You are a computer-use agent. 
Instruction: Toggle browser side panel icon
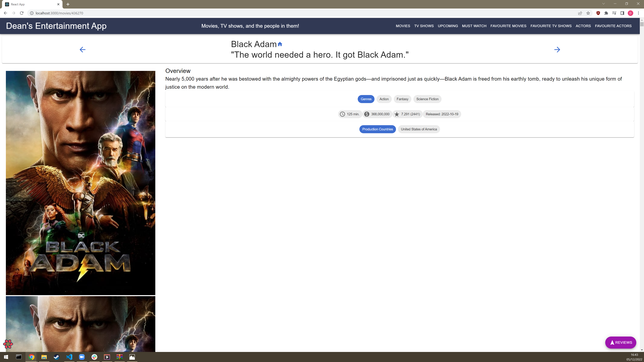(622, 13)
